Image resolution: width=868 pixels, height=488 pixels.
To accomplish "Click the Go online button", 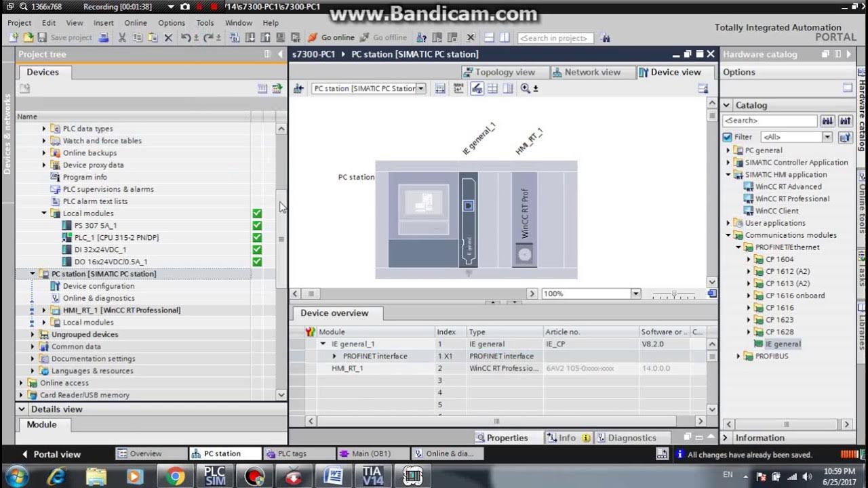I will coord(331,37).
